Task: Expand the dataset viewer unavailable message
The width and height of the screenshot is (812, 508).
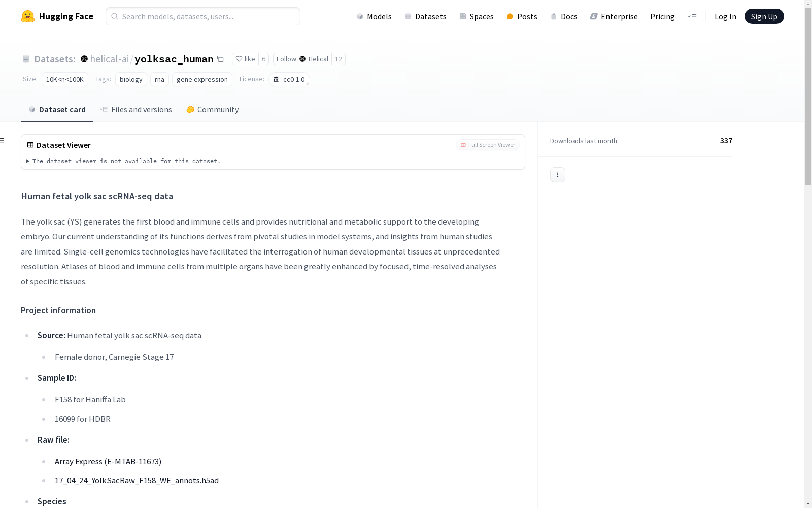Action: coord(123,161)
